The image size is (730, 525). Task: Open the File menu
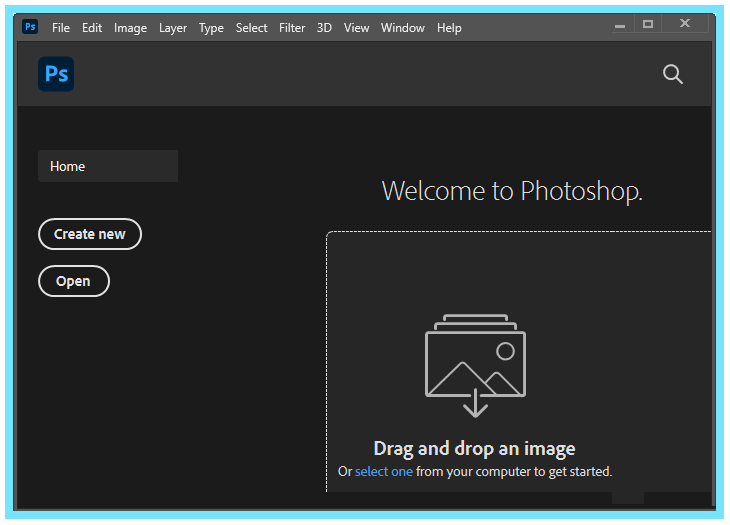(x=61, y=28)
